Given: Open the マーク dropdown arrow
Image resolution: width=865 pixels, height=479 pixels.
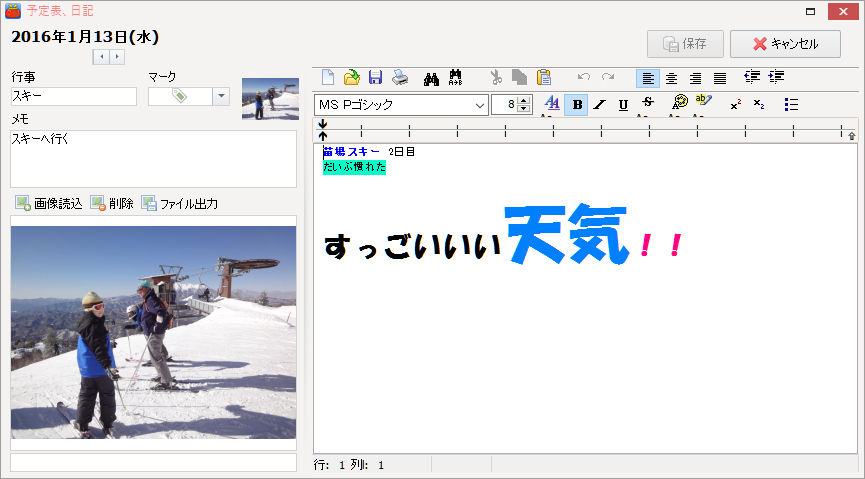Looking at the screenshot, I should (x=221, y=96).
